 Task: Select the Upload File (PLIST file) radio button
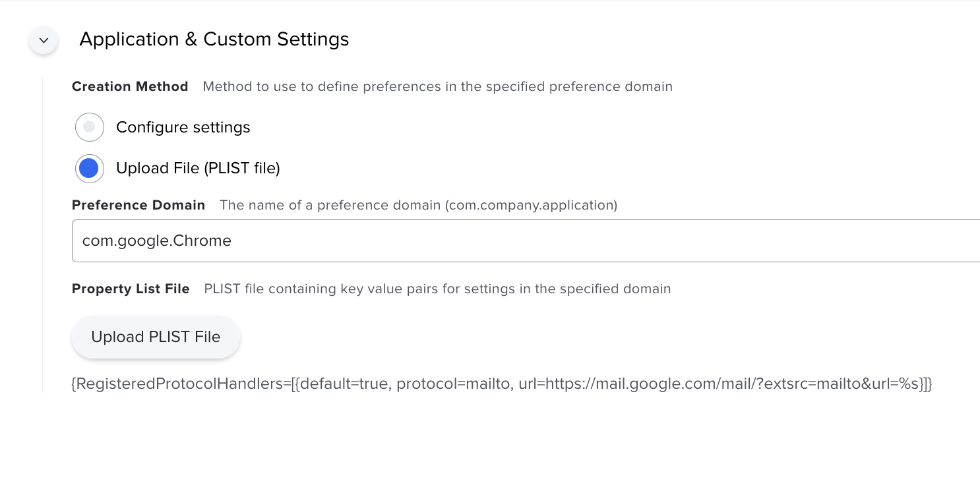(x=90, y=169)
